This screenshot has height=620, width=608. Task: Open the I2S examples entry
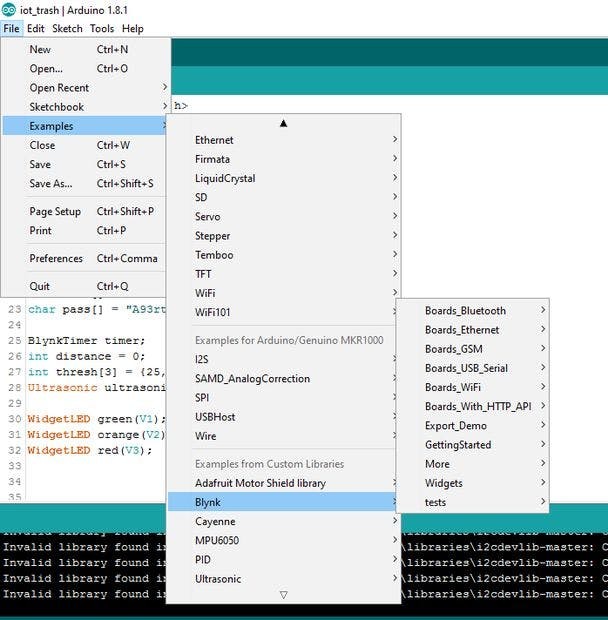[282, 359]
